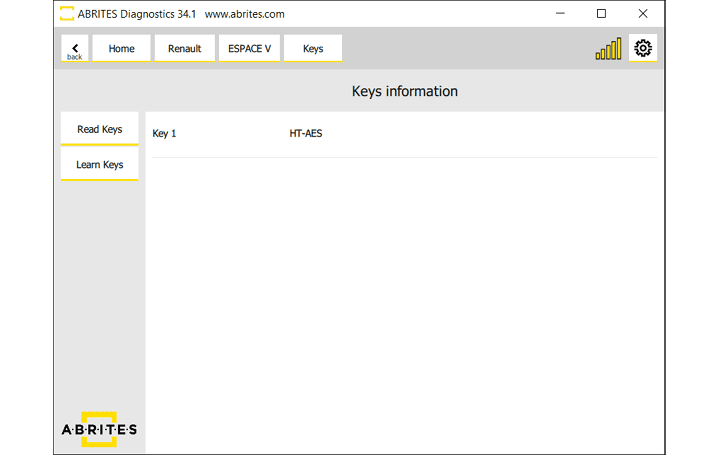This screenshot has height=455, width=719.
Task: Click the yellow signal strength indicator
Action: point(608,49)
